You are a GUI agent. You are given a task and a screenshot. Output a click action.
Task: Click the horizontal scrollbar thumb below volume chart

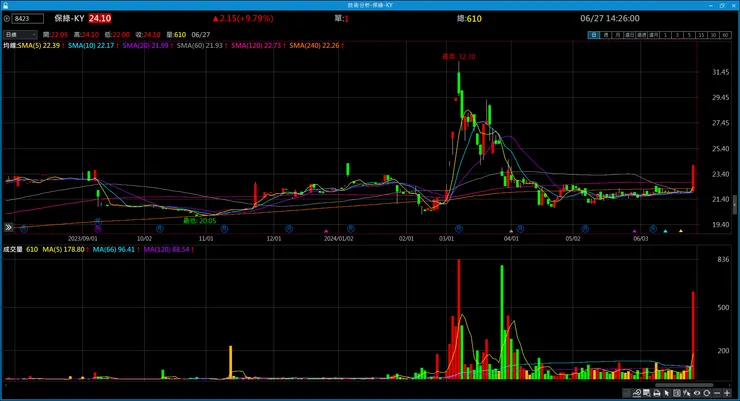point(684,385)
